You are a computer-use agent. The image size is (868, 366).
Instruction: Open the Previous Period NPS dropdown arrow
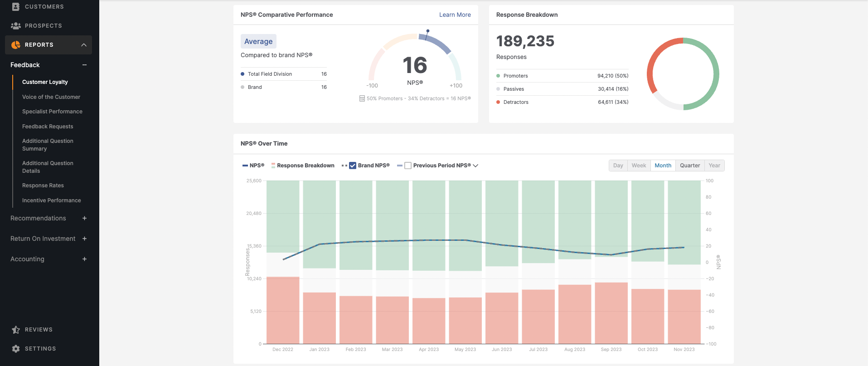coord(475,166)
